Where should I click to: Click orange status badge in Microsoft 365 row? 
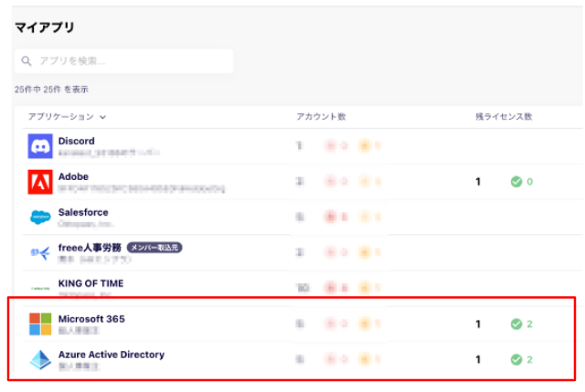[365, 323]
